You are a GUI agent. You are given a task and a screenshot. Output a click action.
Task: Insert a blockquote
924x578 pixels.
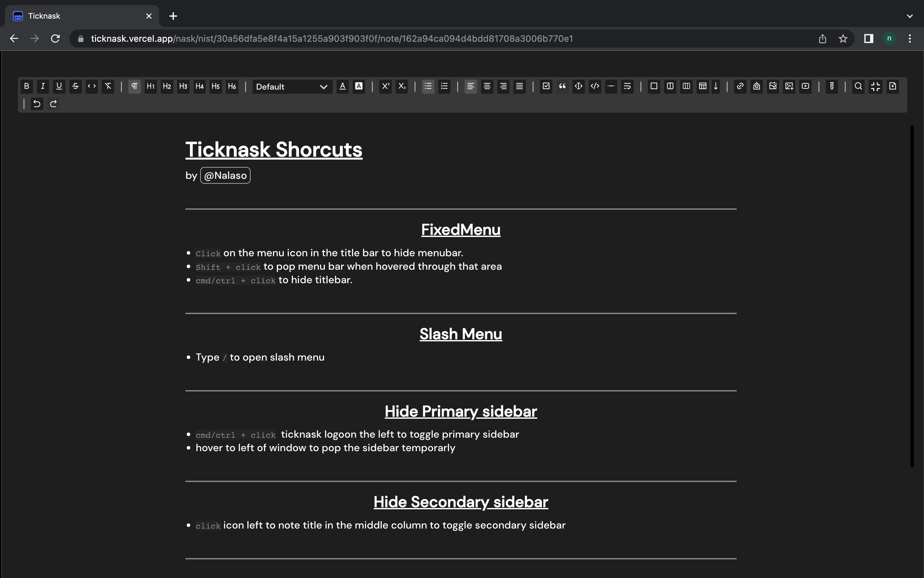click(562, 86)
